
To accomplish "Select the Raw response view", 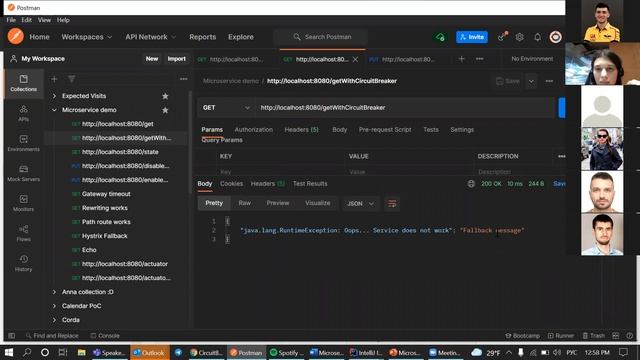I will 244,203.
